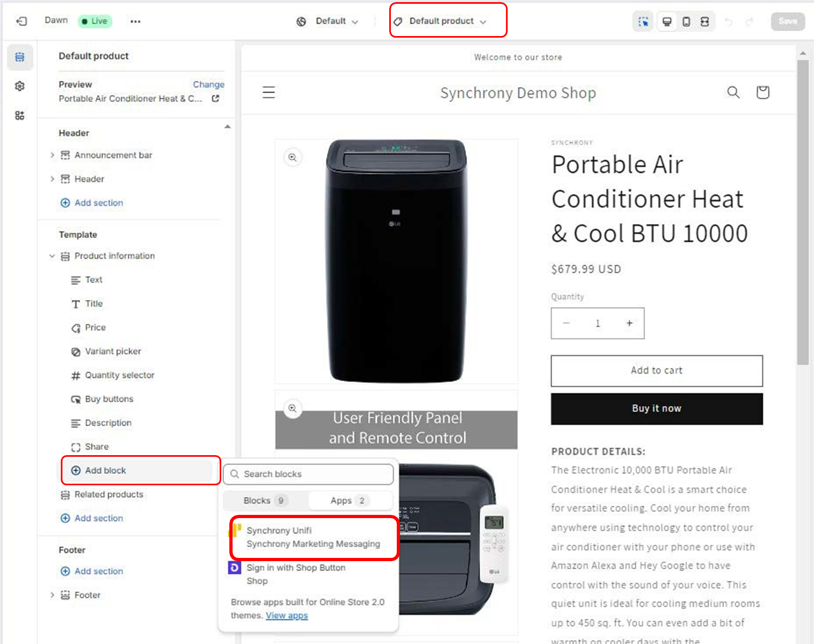Exit the theme editor via back icon
This screenshot has width=814, height=644.
click(x=22, y=21)
